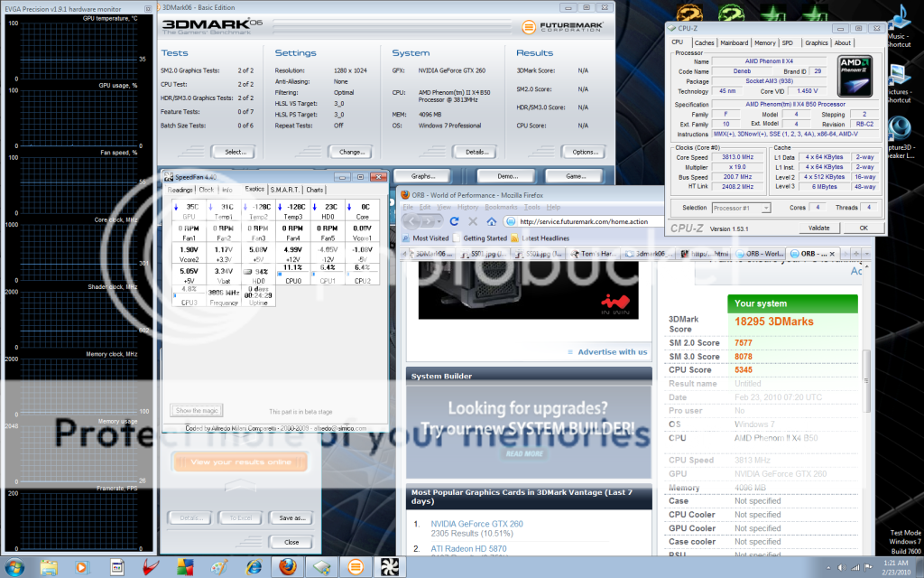Click the Demo... button in 3DMark06

click(507, 176)
